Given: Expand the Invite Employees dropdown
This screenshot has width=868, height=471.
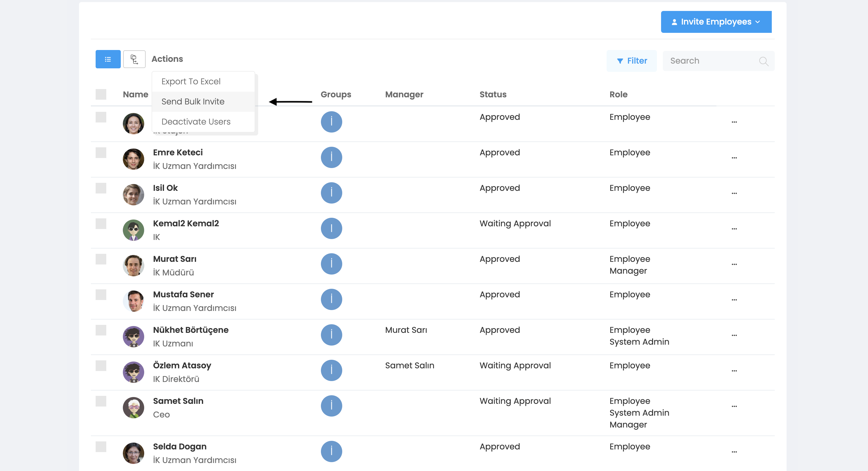Looking at the screenshot, I should [716, 22].
